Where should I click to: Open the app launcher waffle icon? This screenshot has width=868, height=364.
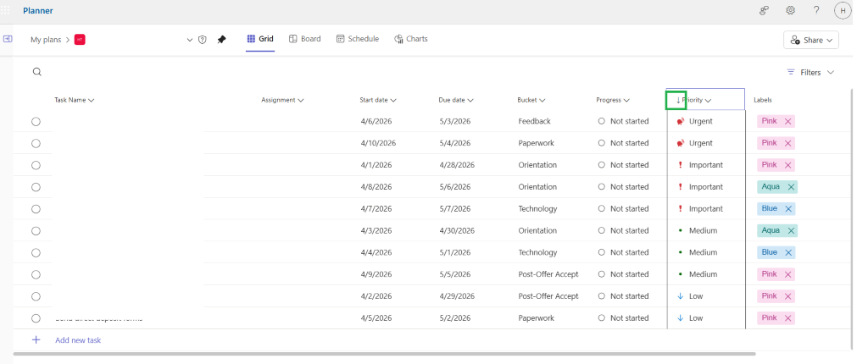6,10
